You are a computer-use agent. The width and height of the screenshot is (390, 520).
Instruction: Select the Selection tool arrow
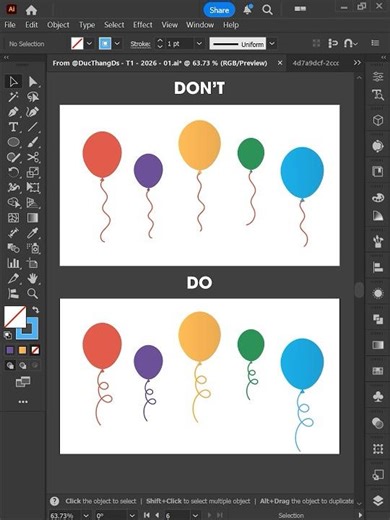13,81
